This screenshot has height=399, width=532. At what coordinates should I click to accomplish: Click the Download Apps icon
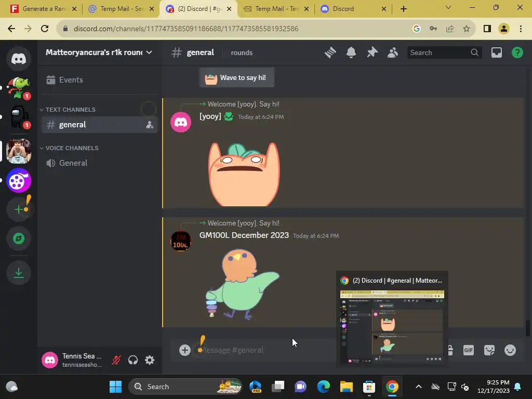[x=19, y=273]
